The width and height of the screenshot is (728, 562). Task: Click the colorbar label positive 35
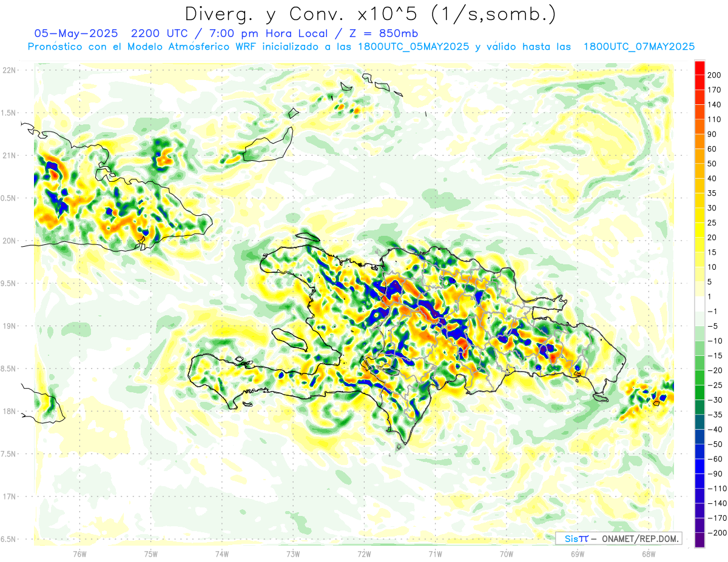coord(712,193)
